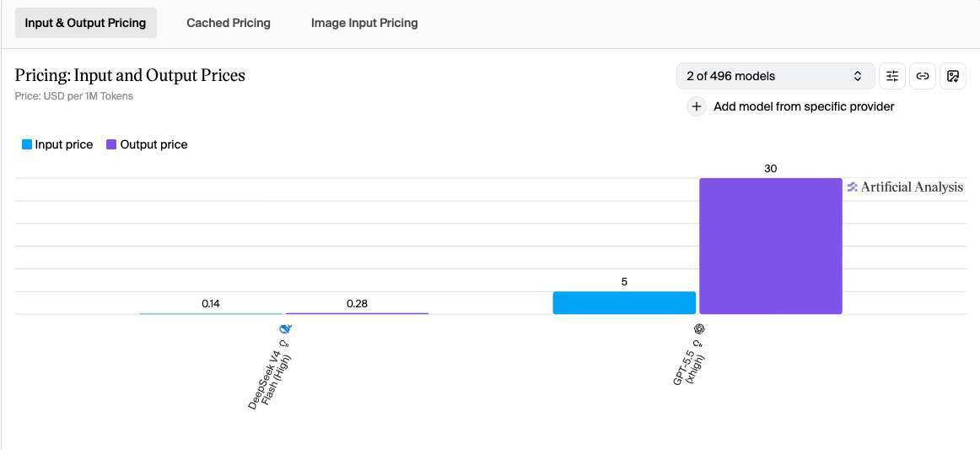
Task: Toggle the Output price legend series
Action: click(x=147, y=144)
